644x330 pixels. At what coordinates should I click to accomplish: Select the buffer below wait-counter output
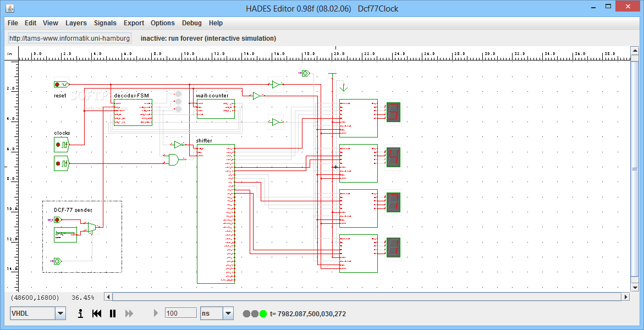point(276,122)
